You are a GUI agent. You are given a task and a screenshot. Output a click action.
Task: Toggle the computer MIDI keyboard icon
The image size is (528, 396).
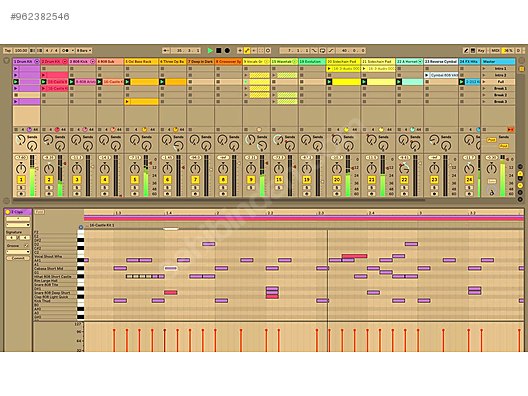[473, 51]
